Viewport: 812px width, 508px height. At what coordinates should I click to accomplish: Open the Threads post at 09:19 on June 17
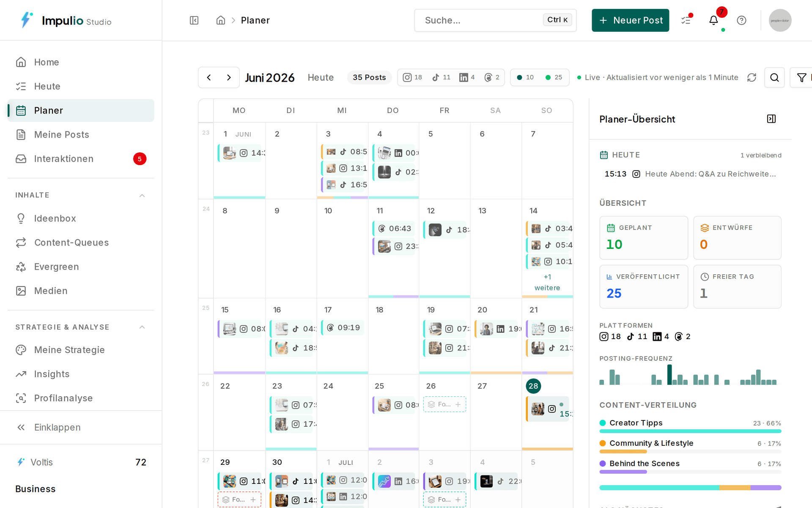tap(342, 328)
